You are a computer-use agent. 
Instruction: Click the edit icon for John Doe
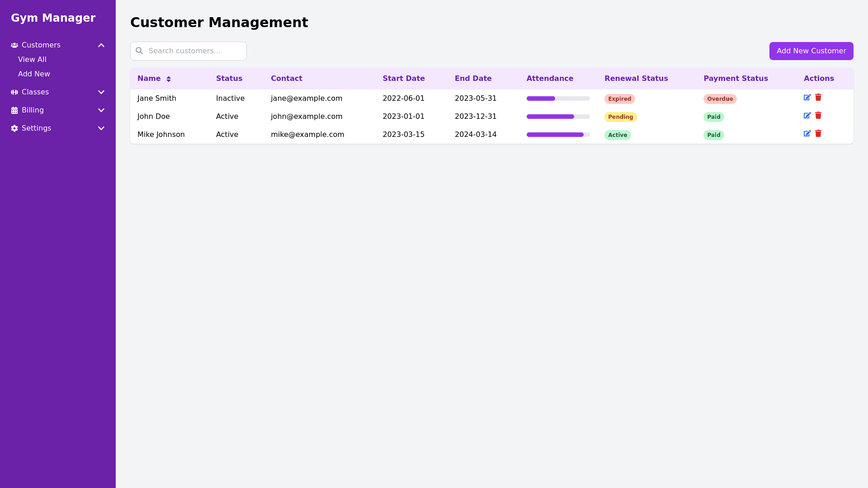click(x=807, y=116)
